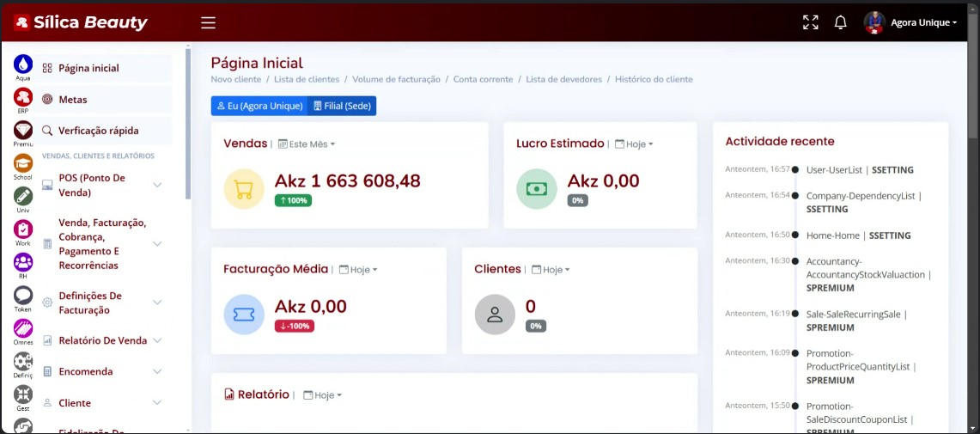Follow the Volume de facturação link

pyautogui.click(x=396, y=79)
